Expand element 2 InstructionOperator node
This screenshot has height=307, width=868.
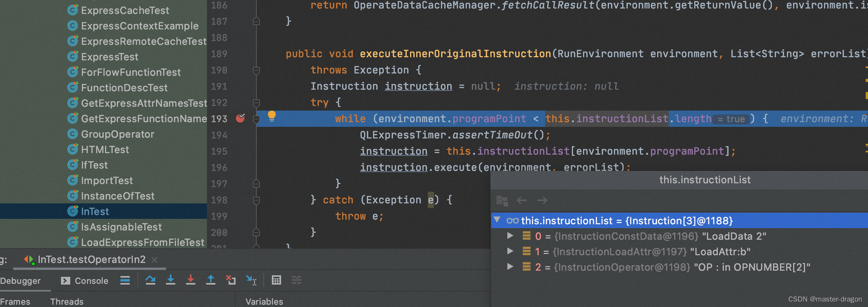tap(510, 267)
